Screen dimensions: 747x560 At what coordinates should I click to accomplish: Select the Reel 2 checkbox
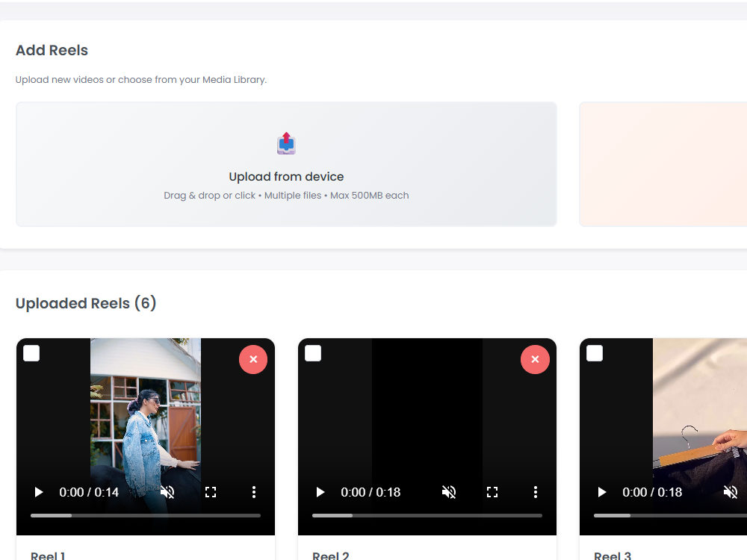coord(313,353)
